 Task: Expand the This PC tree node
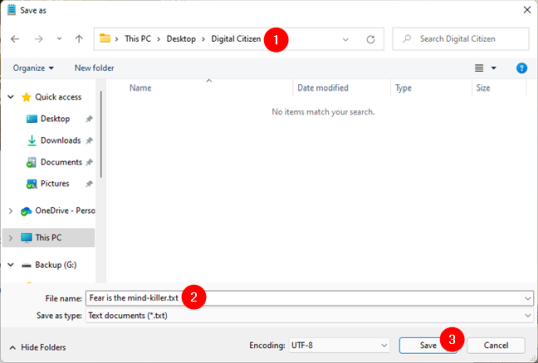11,238
